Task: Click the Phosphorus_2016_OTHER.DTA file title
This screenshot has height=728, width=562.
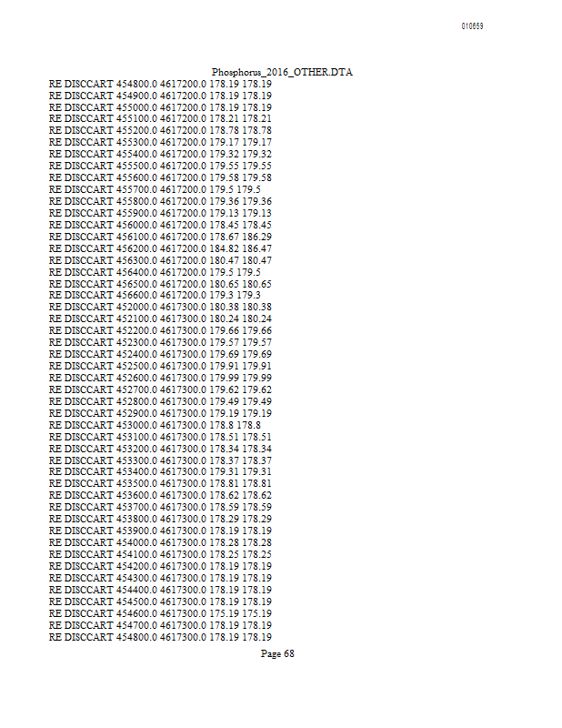Action: (x=282, y=72)
